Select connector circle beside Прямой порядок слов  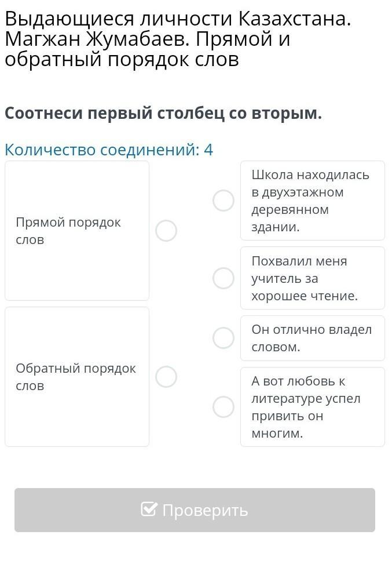[166, 231]
